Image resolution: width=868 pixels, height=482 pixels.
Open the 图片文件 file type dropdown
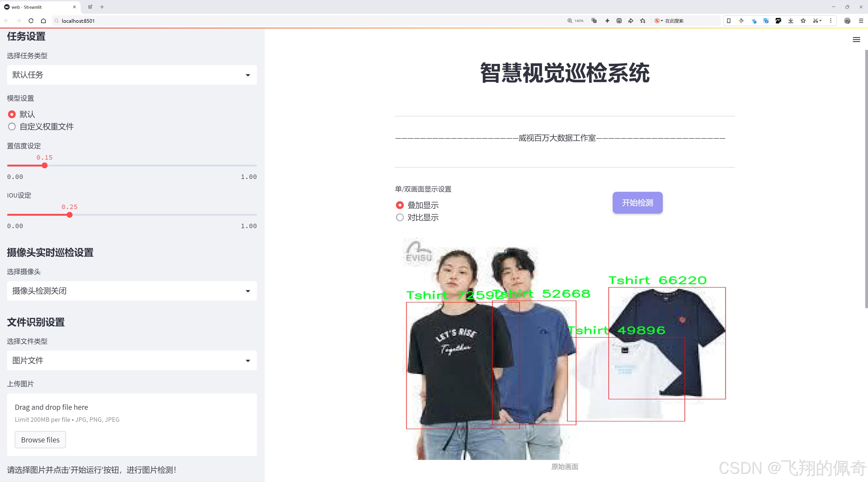coord(131,360)
